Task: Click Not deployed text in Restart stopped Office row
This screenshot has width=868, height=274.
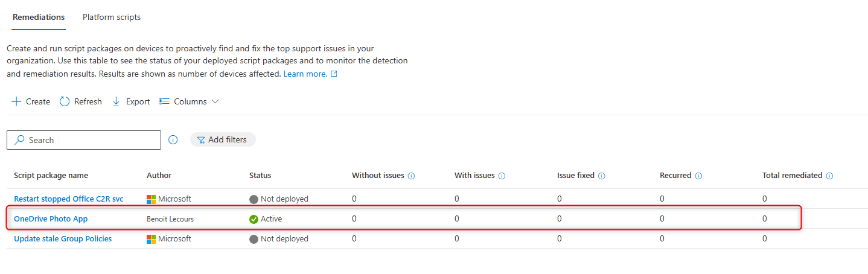Action: 284,199
